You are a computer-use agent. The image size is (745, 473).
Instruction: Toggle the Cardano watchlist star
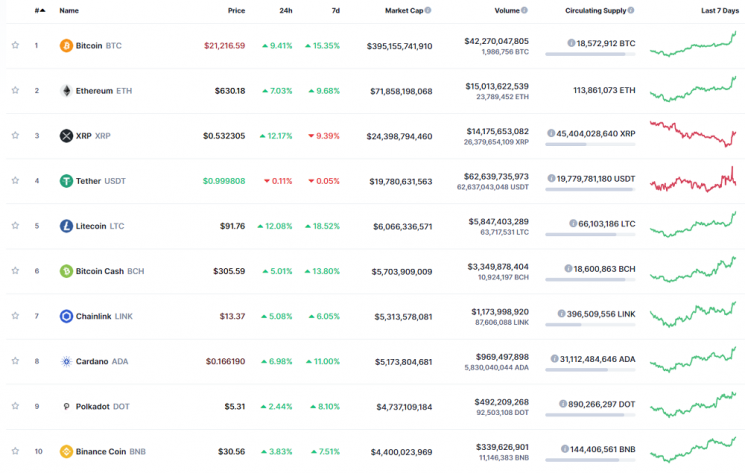pos(15,361)
